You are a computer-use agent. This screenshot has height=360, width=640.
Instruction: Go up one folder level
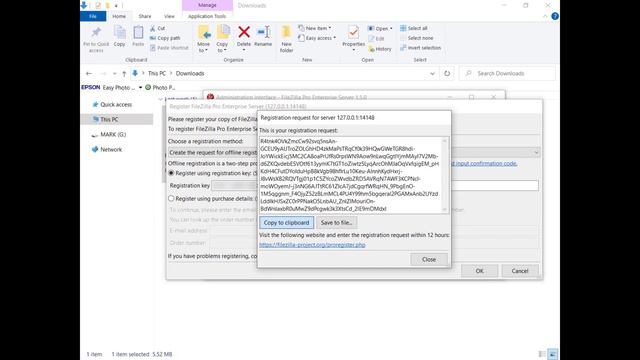(x=124, y=73)
